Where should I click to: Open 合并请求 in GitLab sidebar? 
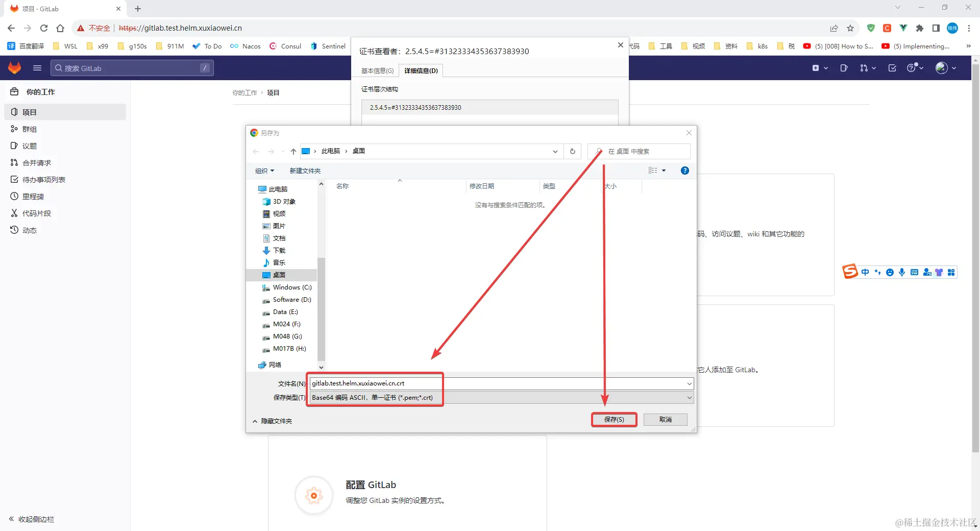pyautogui.click(x=65, y=163)
